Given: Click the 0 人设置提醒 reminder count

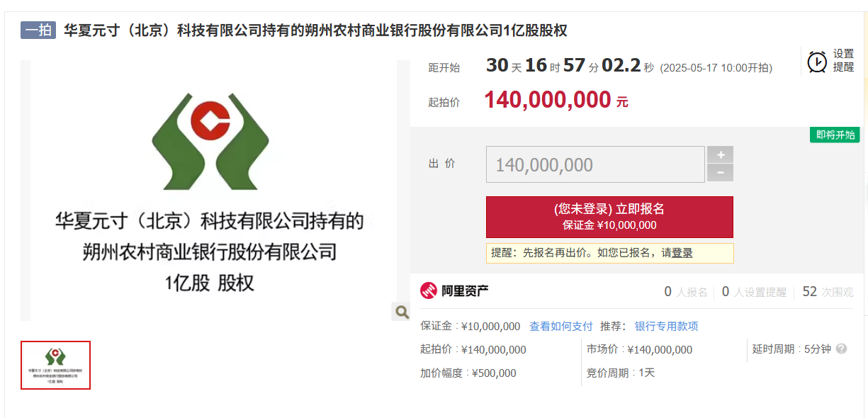Looking at the screenshot, I should pos(754,292).
